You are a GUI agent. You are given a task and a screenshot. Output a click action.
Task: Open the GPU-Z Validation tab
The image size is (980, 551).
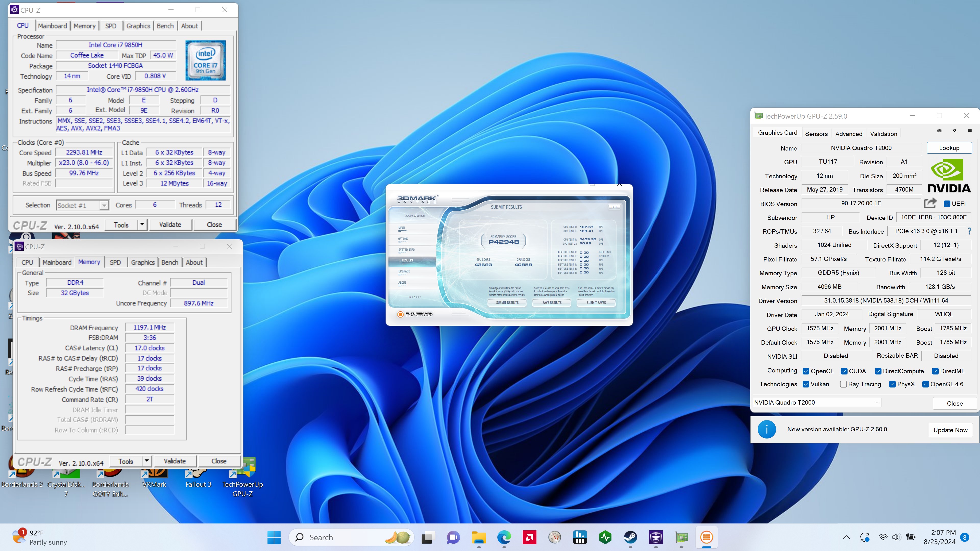click(883, 134)
